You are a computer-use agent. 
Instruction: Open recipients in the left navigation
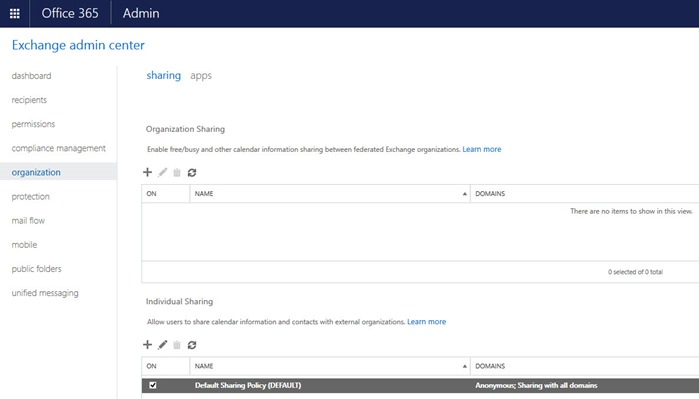29,100
